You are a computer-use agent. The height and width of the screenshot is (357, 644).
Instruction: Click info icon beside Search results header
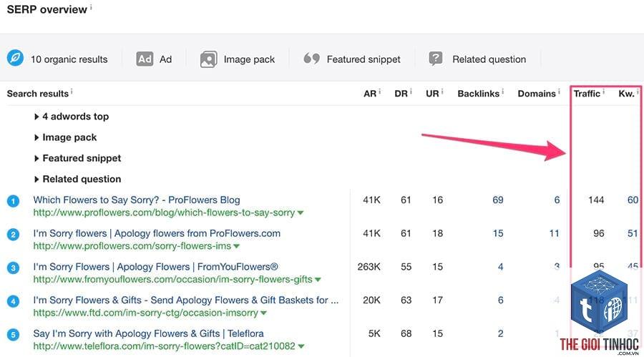[x=72, y=91]
